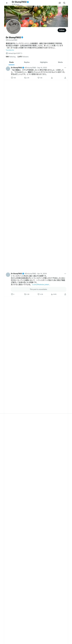Follow Dr Slump7802
This screenshot has width=72, height=644.
(x=62, y=30)
